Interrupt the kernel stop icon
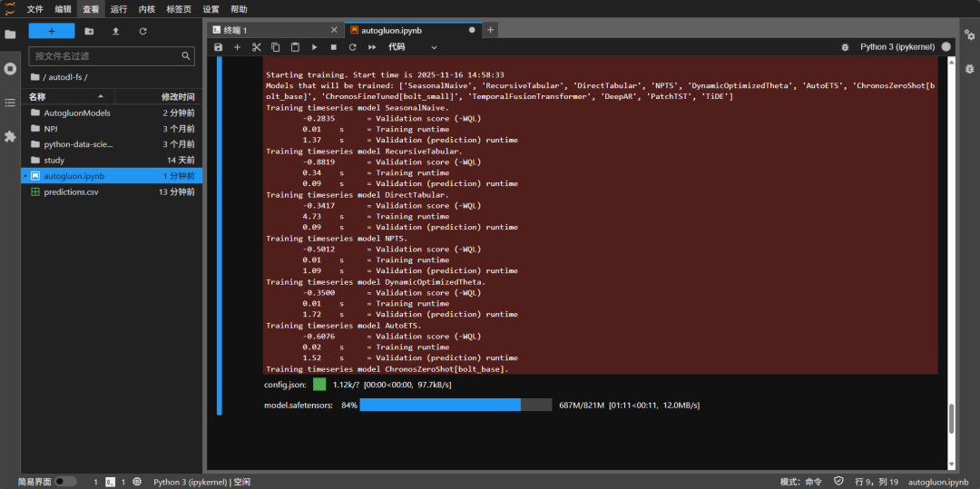Viewport: 980px width, 489px height. tap(334, 47)
